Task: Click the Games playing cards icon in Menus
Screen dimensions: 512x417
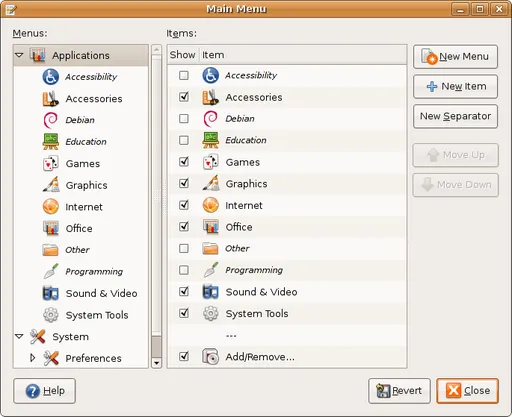Action: (x=51, y=163)
